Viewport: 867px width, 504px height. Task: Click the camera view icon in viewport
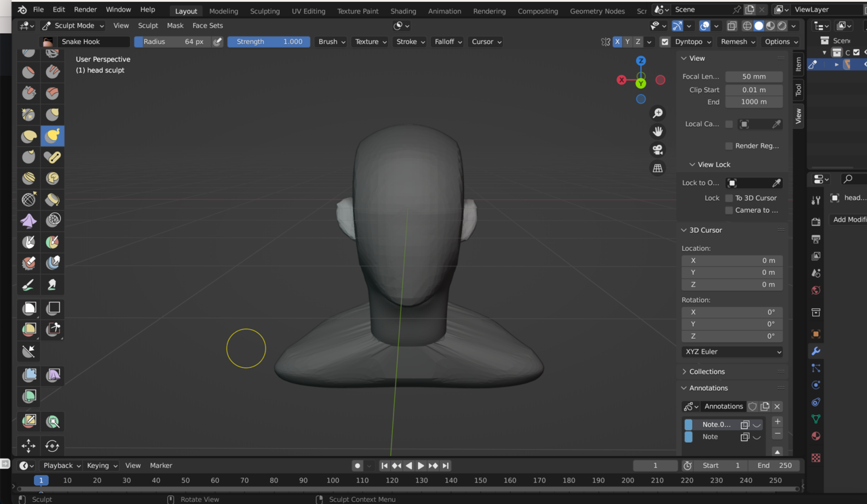[x=657, y=150]
